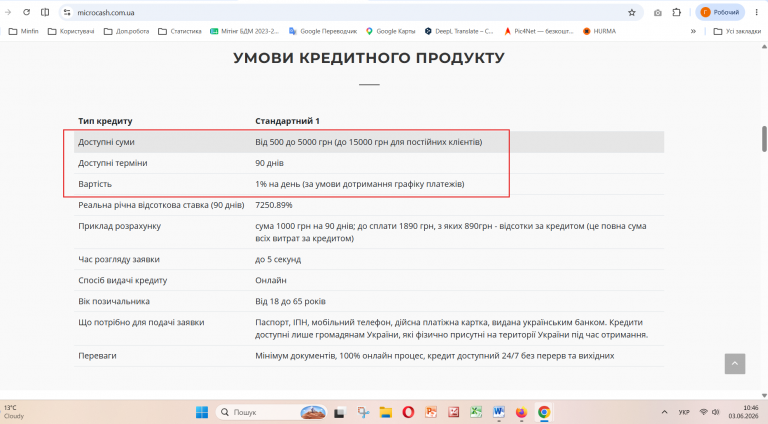Viewport: 768px width, 424px height.
Task: Open the weather widget 13°C Cloudy
Action: [x=14, y=412]
